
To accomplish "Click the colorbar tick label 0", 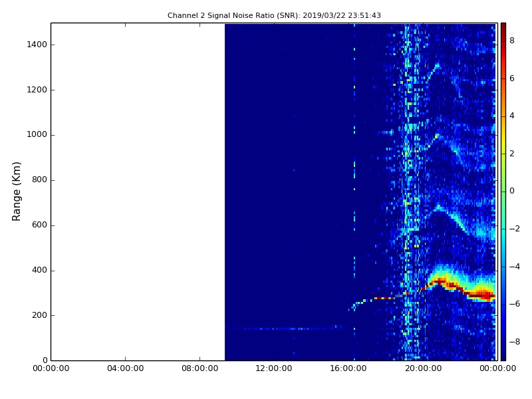I will point(512,191).
